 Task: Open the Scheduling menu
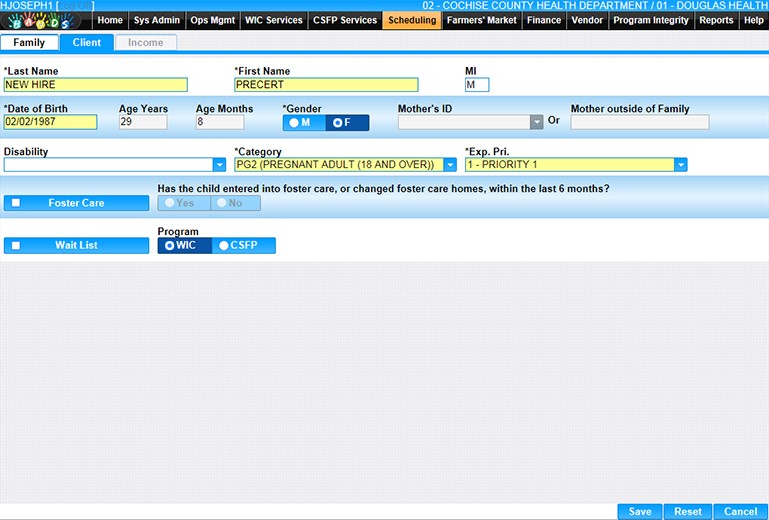[411, 20]
